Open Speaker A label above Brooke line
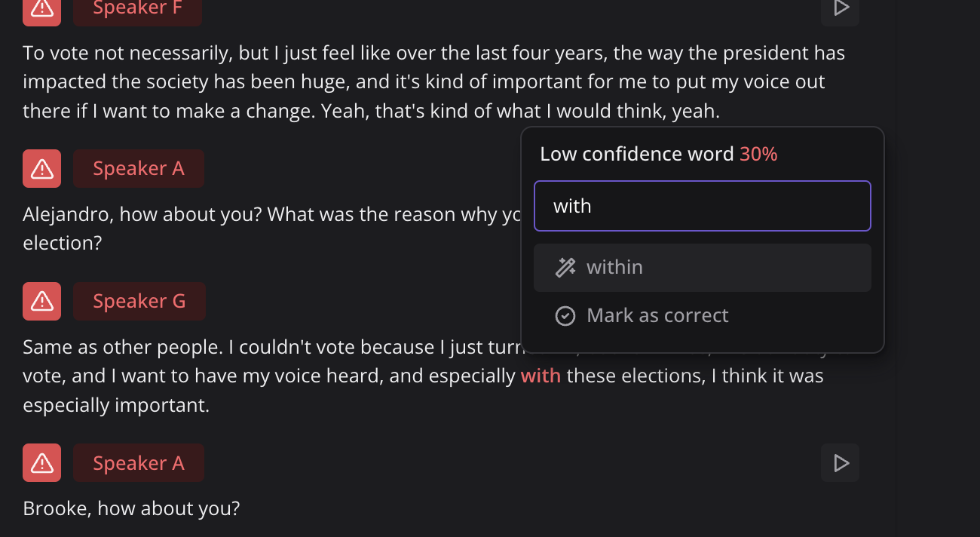This screenshot has height=537, width=980. click(x=139, y=462)
